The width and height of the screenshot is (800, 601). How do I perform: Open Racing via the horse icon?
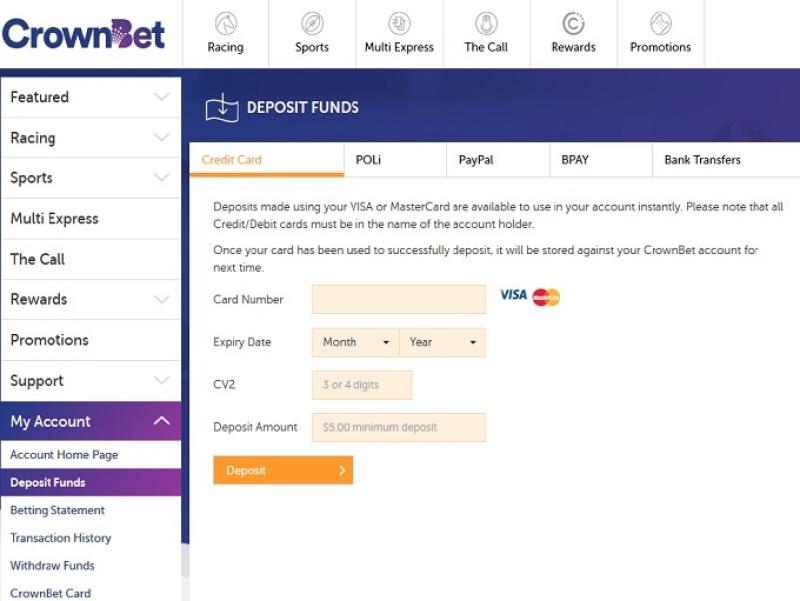click(x=226, y=23)
